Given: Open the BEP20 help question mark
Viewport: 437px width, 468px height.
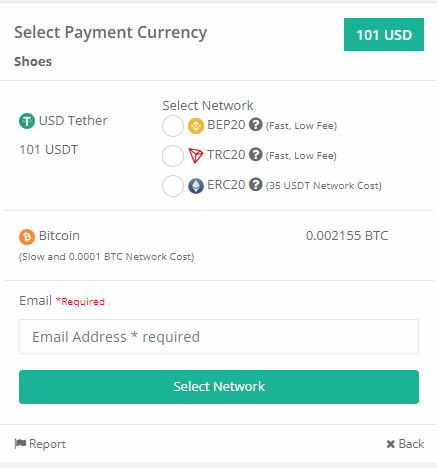Looking at the screenshot, I should pos(256,125).
